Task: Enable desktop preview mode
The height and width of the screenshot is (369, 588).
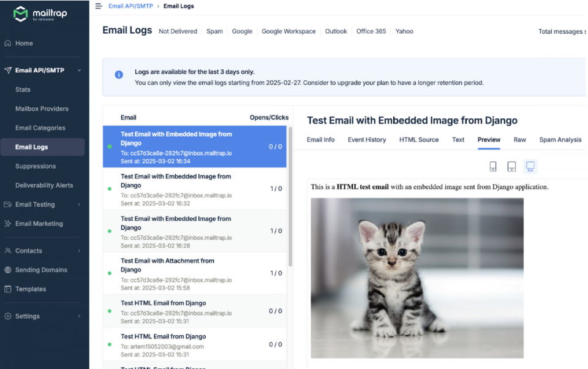Action: point(529,166)
